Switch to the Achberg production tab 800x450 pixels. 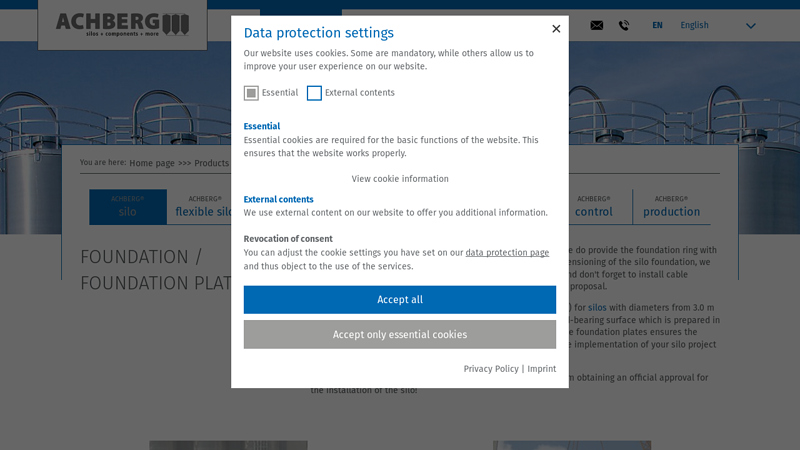[671, 206]
